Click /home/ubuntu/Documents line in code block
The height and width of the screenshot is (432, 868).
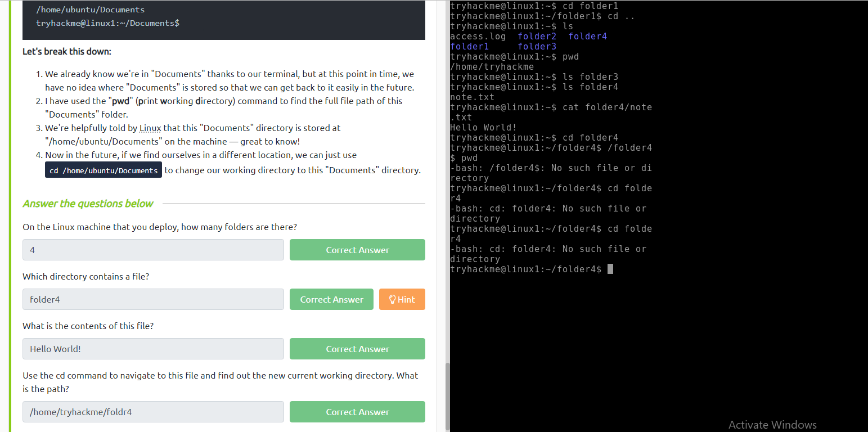point(90,10)
